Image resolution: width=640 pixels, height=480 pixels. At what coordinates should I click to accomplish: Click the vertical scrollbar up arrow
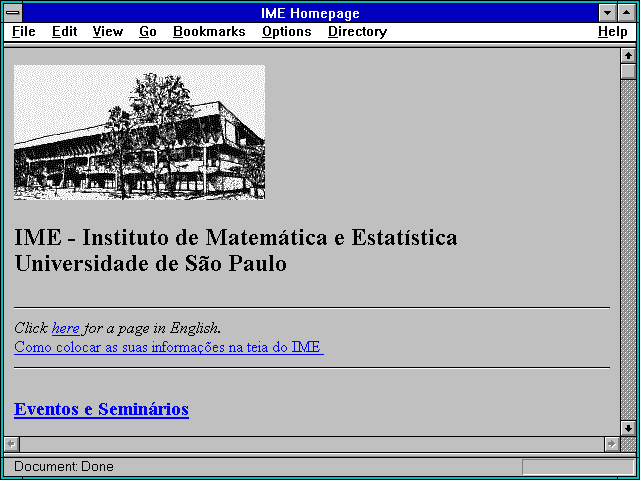pyautogui.click(x=628, y=56)
